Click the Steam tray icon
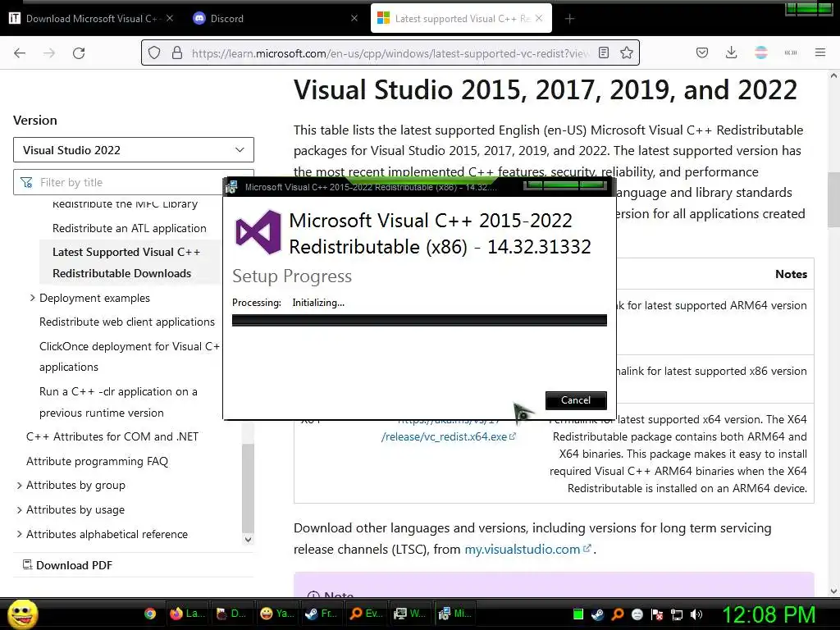The width and height of the screenshot is (840, 630). (x=597, y=614)
